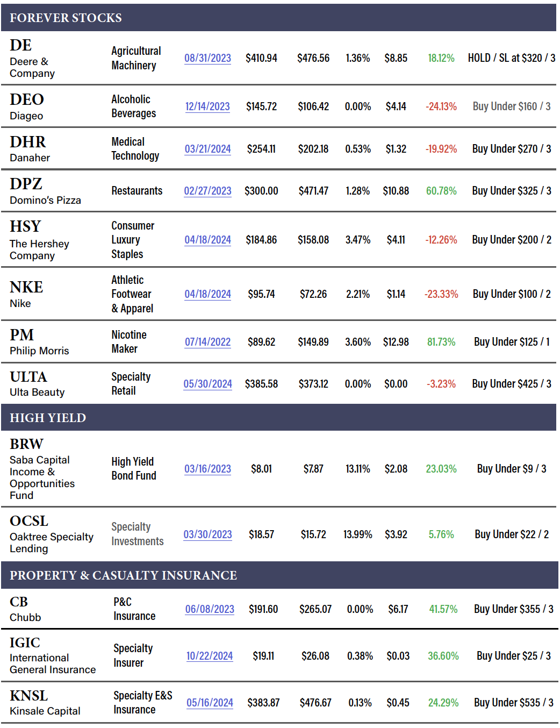Follow the 03/30/2023 Oaktree Specialty link
Screen dimensions: 560x728
207,534
